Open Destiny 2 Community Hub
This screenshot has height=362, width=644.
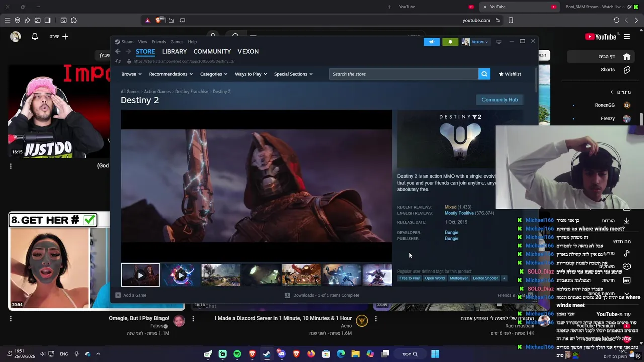pyautogui.click(x=500, y=100)
